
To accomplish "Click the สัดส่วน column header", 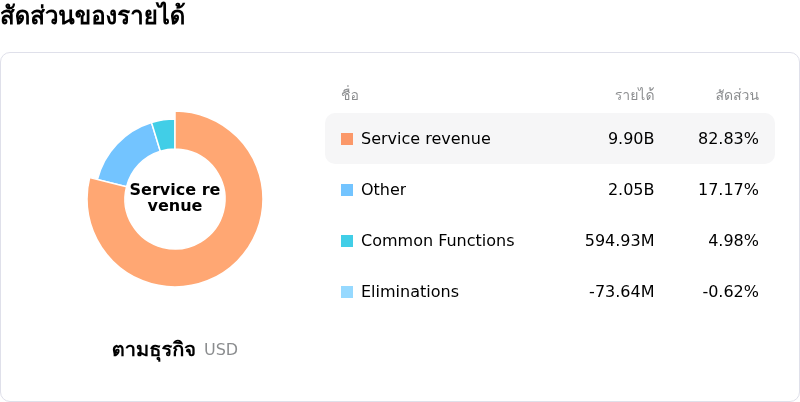I will (737, 95).
